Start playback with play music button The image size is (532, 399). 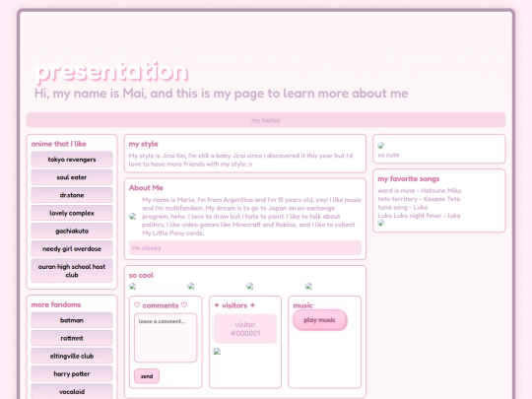pos(319,320)
